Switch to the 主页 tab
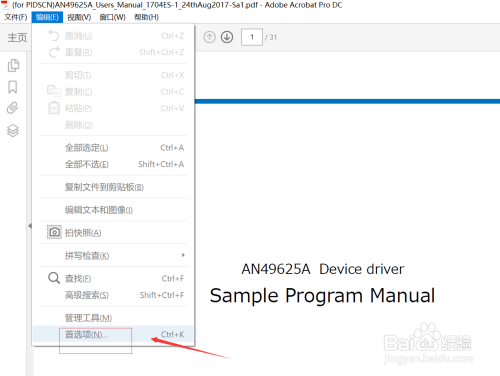500x376 pixels. tap(17, 37)
